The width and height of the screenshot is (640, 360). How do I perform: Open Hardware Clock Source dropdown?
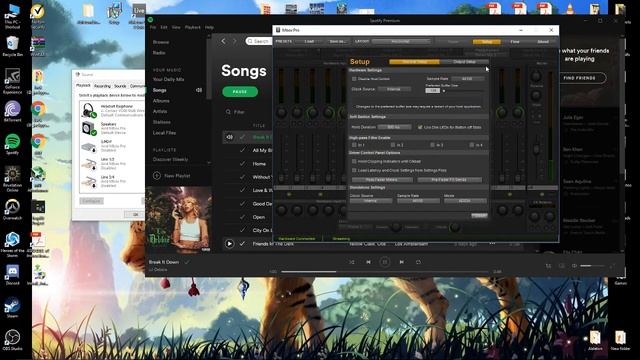tap(394, 89)
